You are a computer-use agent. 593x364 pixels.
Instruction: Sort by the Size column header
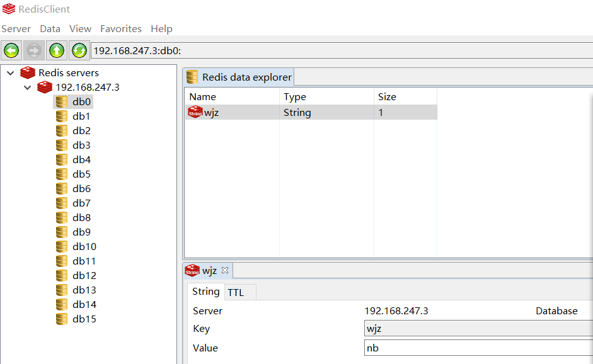point(405,97)
